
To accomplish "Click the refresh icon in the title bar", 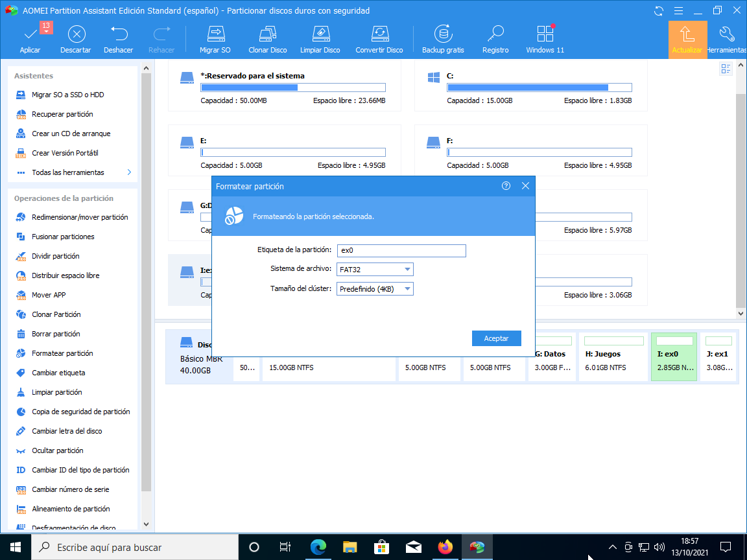I will (x=659, y=10).
